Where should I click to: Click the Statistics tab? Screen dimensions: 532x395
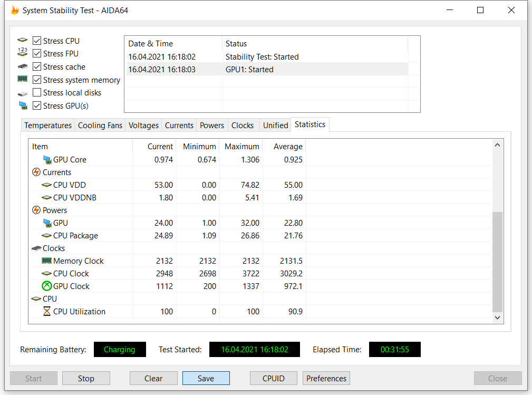(310, 124)
